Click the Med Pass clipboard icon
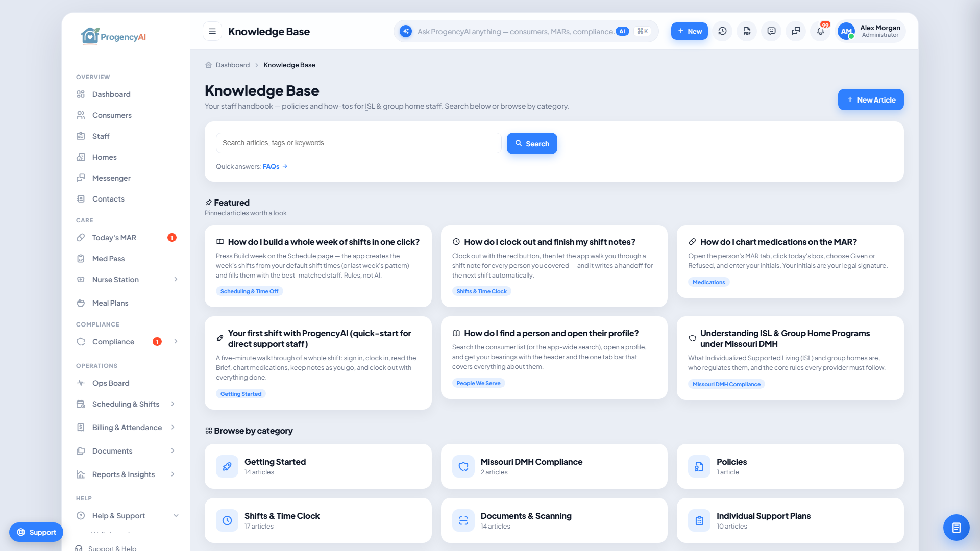This screenshot has height=551, width=980. coord(81,259)
